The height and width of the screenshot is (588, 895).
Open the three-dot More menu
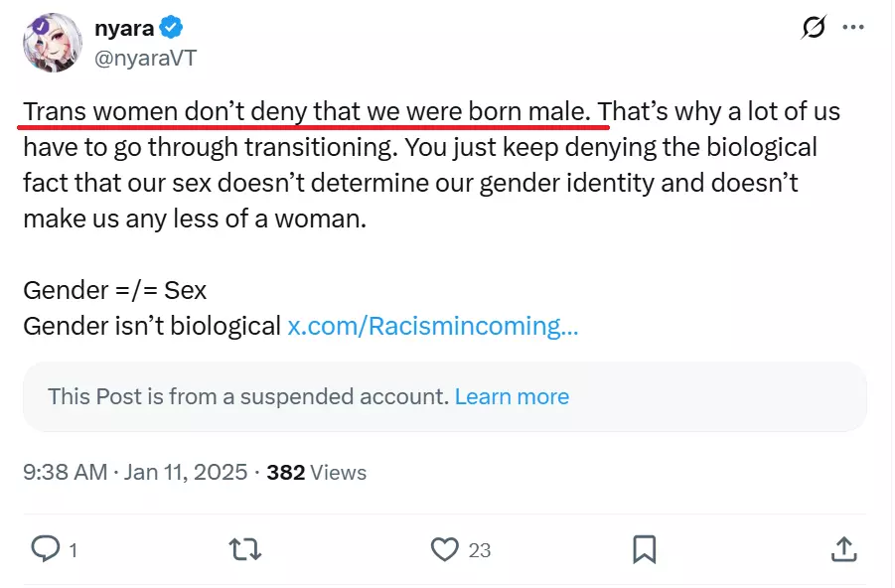point(853,28)
